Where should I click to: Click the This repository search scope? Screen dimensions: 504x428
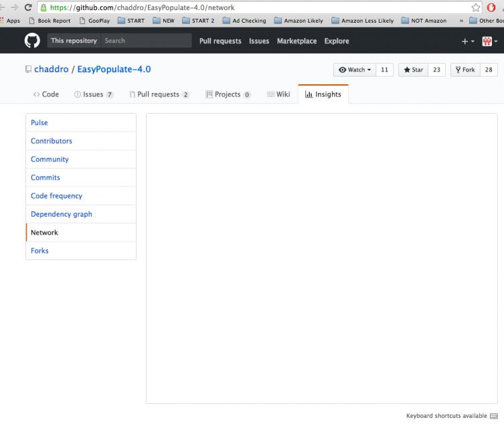tap(74, 40)
